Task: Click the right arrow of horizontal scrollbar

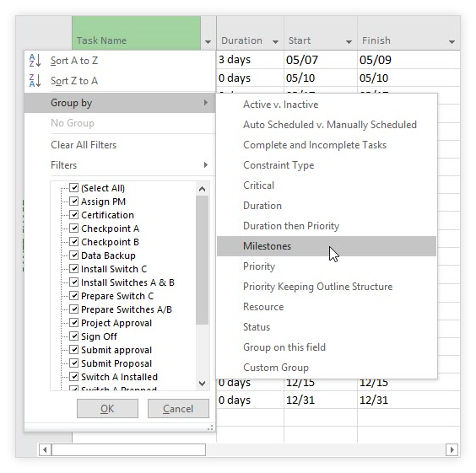Action: click(452, 449)
